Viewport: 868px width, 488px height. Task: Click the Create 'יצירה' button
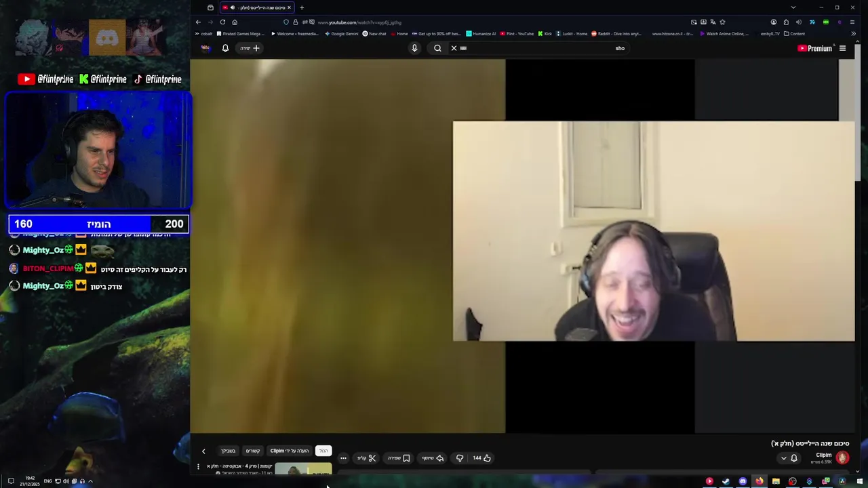point(249,48)
